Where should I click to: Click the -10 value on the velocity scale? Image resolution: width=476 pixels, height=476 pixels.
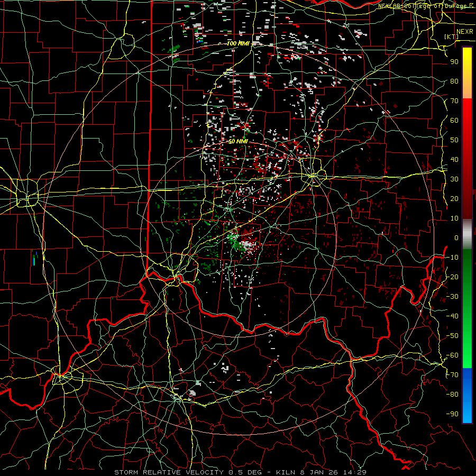[452, 258]
